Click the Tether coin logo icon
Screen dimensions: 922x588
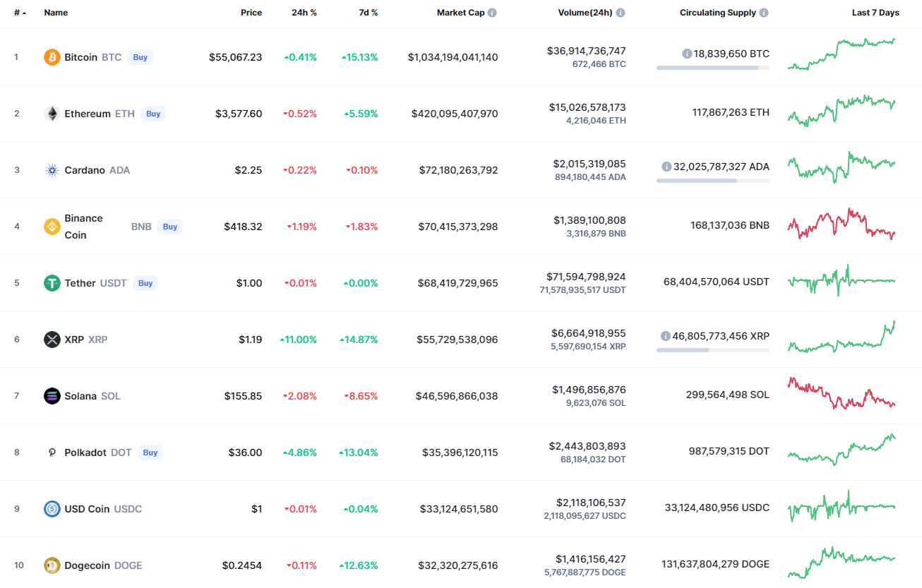52,283
